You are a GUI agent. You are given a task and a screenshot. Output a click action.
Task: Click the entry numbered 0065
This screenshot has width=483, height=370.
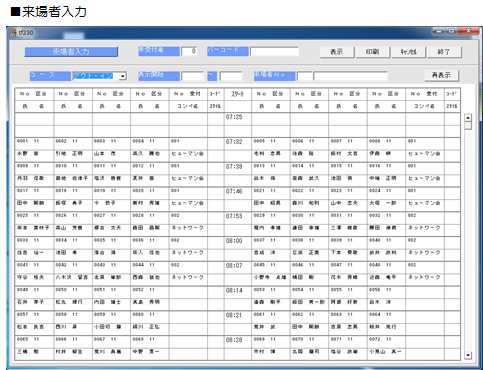pos(23,339)
